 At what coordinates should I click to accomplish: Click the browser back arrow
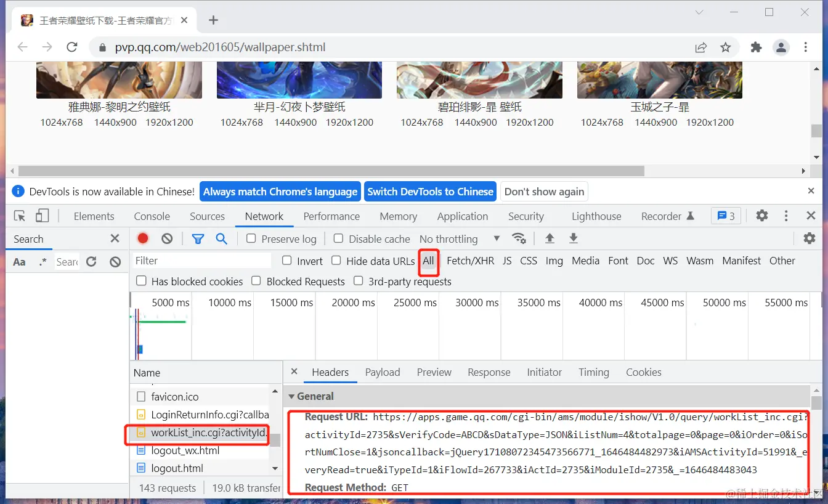(23, 47)
